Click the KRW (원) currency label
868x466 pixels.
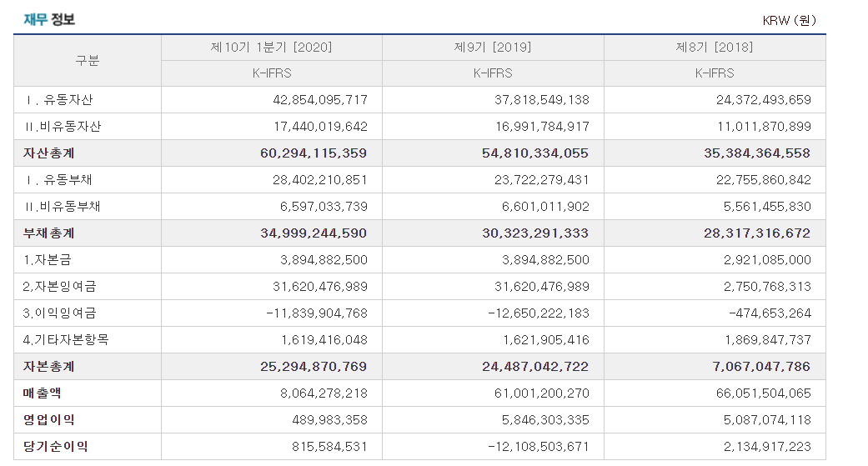[789, 21]
